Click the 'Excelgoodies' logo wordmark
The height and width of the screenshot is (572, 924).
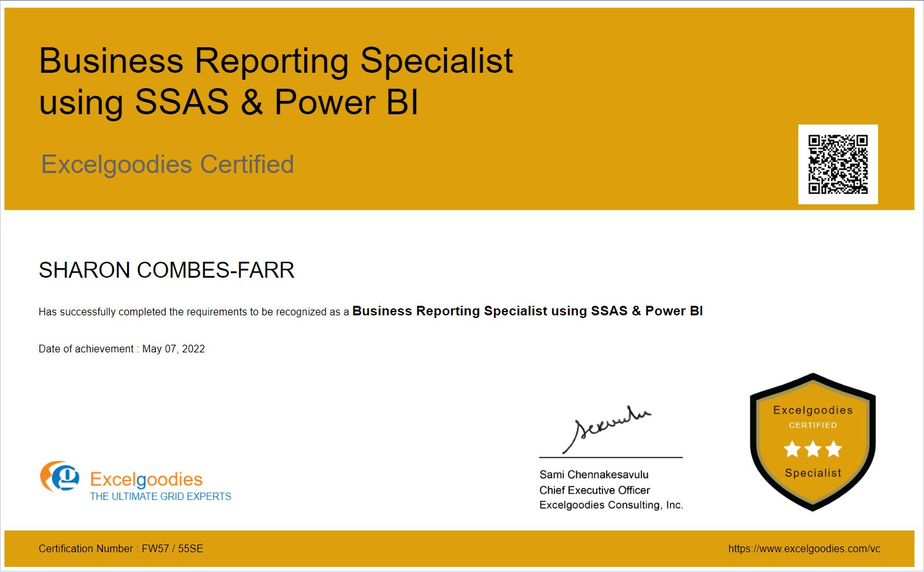tap(146, 479)
